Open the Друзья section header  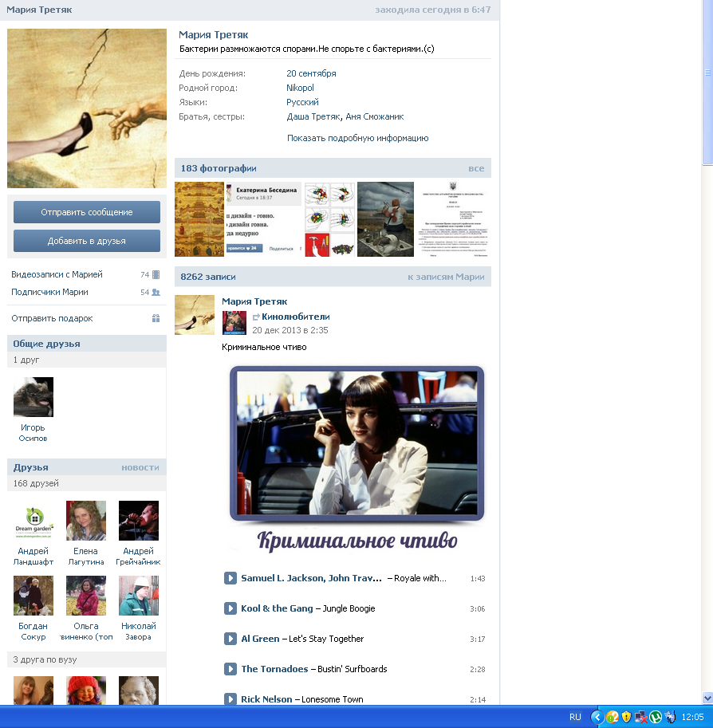point(30,467)
